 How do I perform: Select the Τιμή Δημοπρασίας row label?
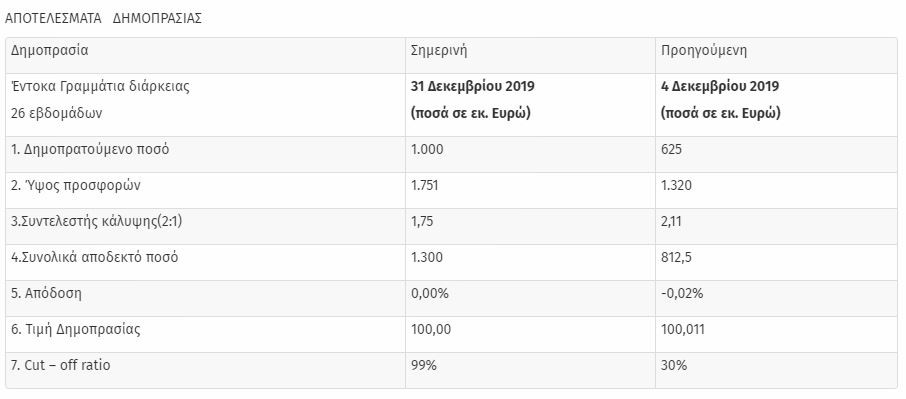[76, 330]
